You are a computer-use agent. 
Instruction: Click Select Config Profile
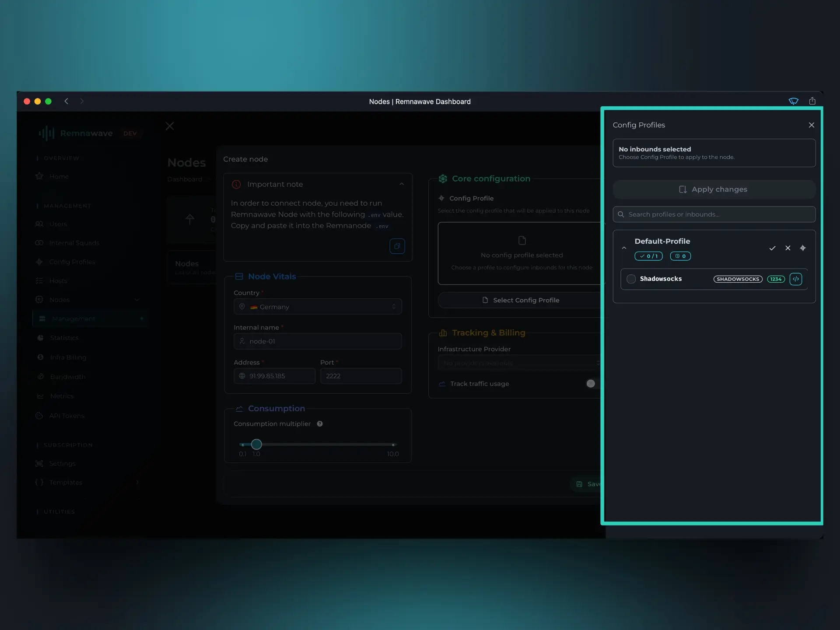521,300
